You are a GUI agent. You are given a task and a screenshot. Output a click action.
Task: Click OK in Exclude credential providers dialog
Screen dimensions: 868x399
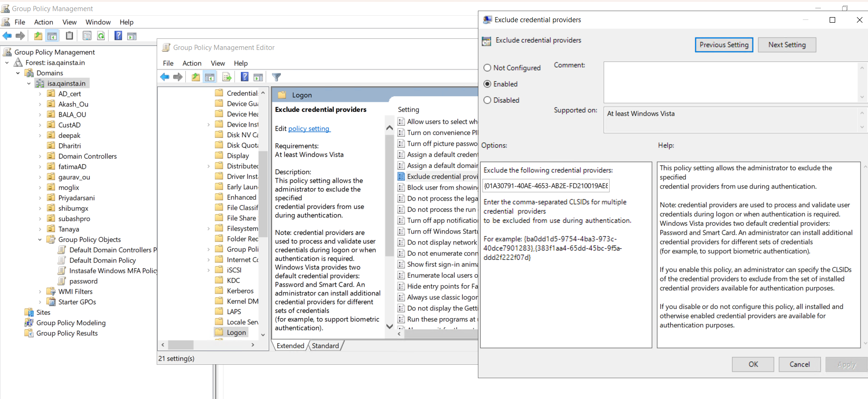pyautogui.click(x=753, y=364)
